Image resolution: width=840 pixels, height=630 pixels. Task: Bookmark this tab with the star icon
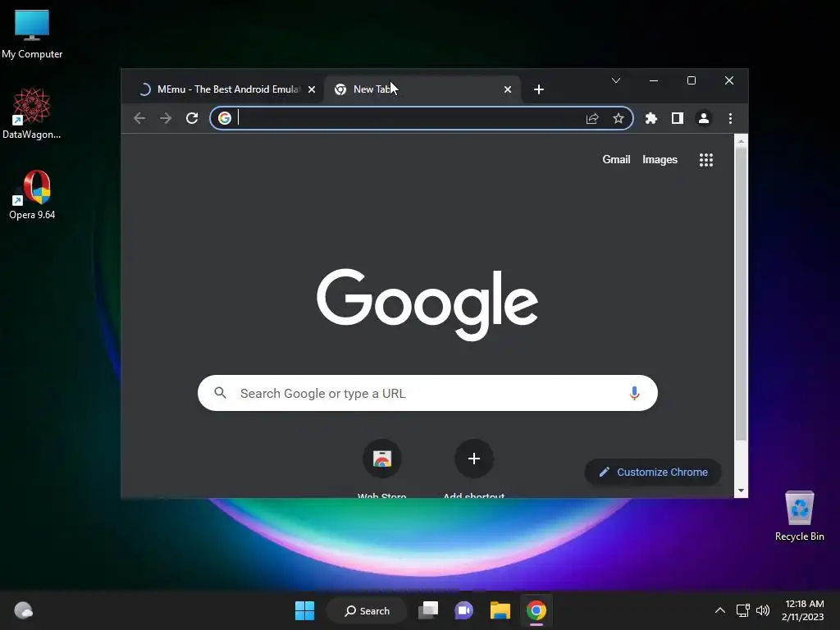[619, 118]
